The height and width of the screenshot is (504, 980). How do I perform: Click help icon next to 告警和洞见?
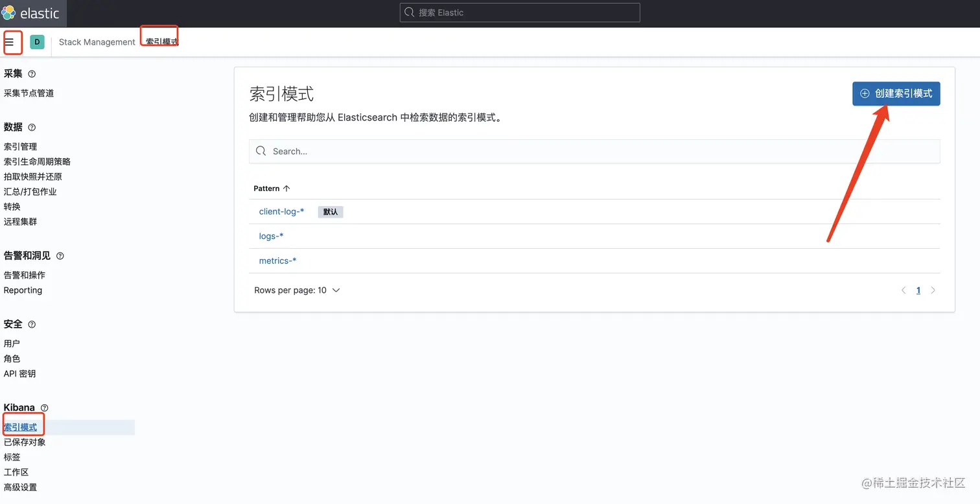[60, 256]
